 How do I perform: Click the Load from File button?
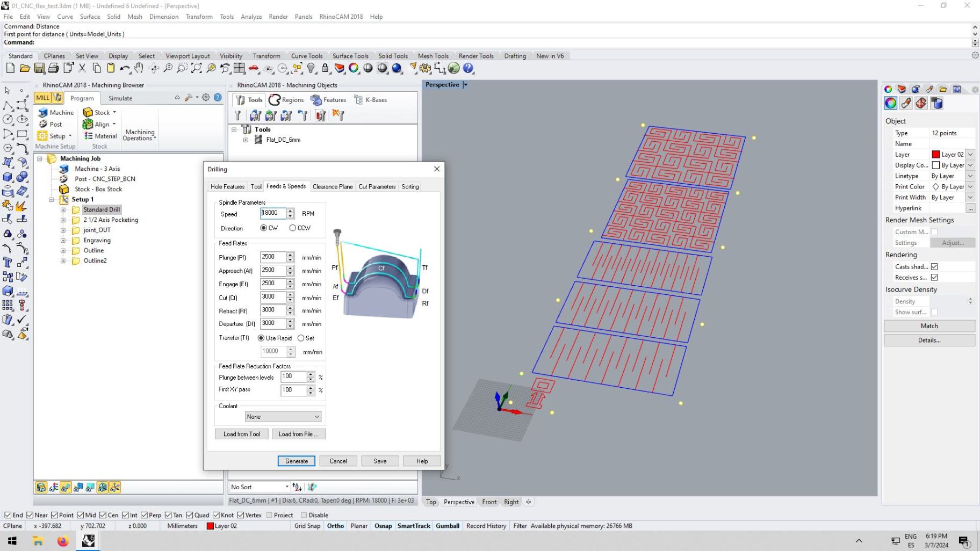pos(298,434)
